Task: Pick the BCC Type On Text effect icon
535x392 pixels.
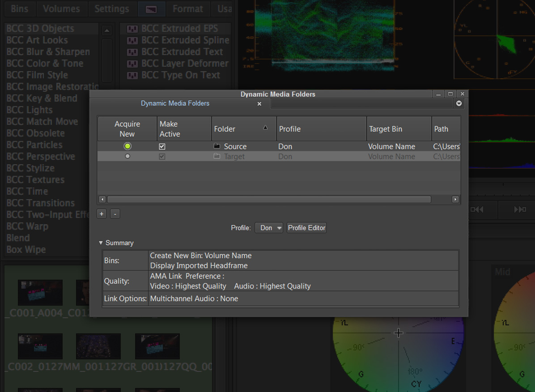Action: (x=132, y=76)
